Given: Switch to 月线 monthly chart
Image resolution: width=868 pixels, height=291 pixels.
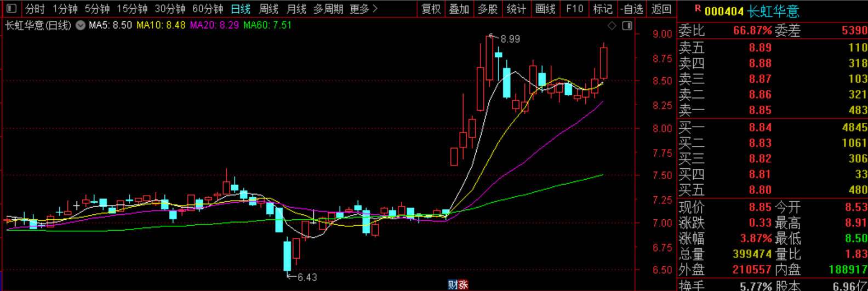Looking at the screenshot, I should (296, 9).
